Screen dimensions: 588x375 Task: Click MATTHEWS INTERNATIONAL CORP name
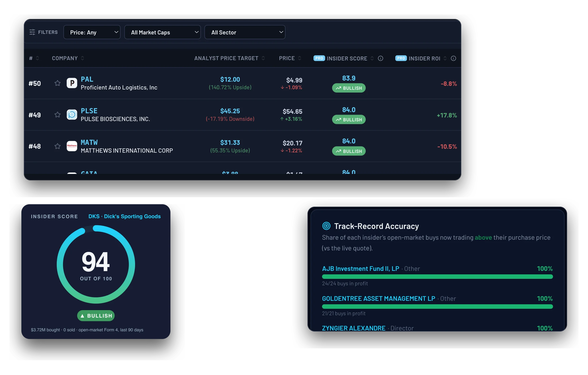[127, 150]
